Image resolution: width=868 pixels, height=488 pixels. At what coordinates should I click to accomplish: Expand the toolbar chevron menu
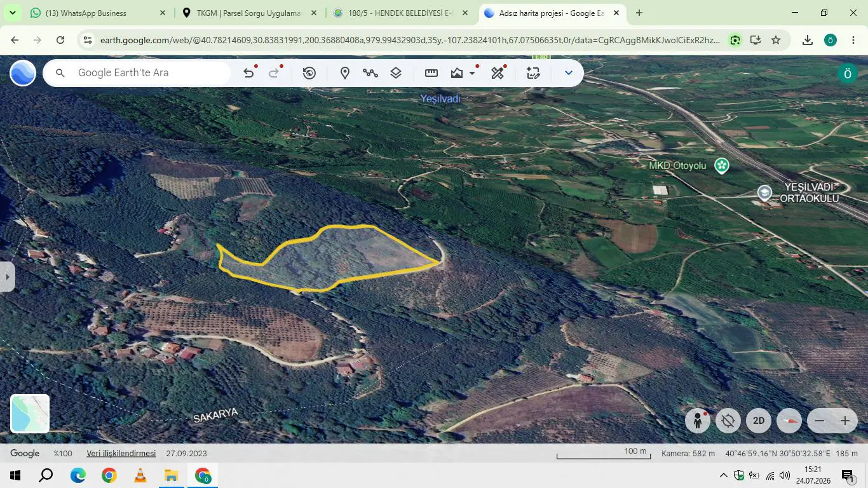coord(569,73)
